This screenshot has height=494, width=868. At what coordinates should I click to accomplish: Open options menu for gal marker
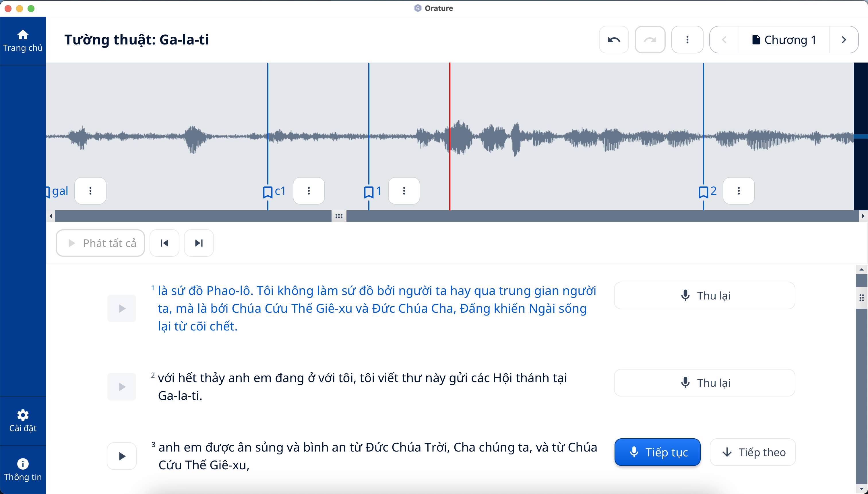point(90,191)
